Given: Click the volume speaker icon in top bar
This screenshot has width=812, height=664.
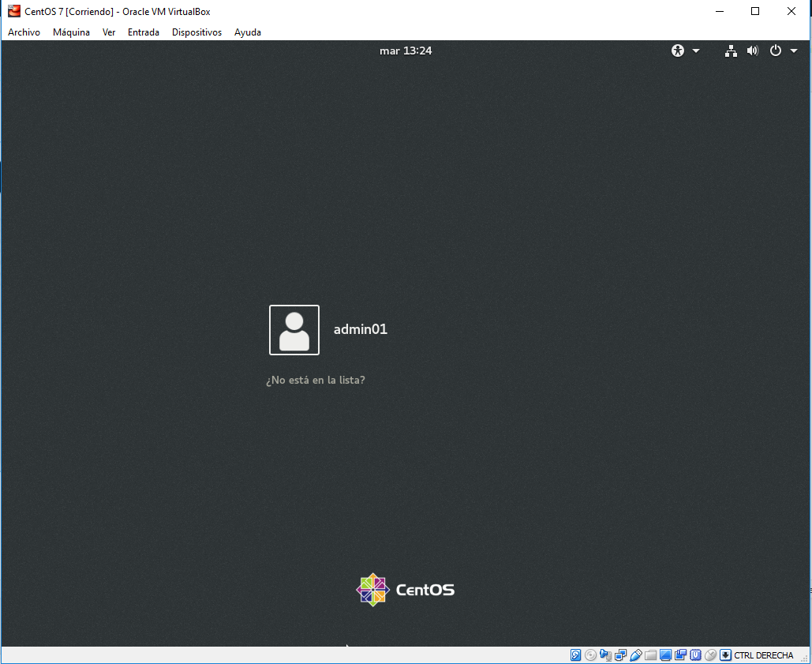Looking at the screenshot, I should pyautogui.click(x=752, y=51).
